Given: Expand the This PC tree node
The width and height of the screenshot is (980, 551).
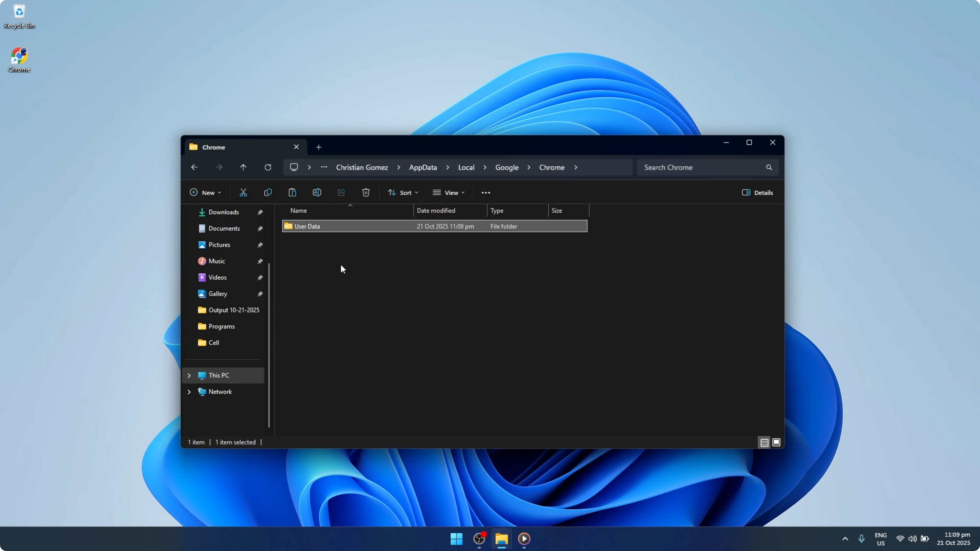Looking at the screenshot, I should point(189,375).
